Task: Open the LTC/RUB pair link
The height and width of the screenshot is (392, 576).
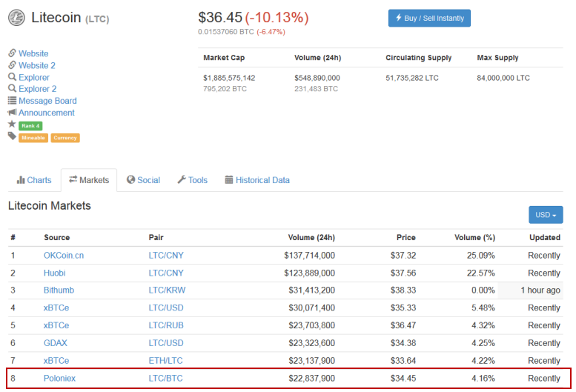Action: 166,325
